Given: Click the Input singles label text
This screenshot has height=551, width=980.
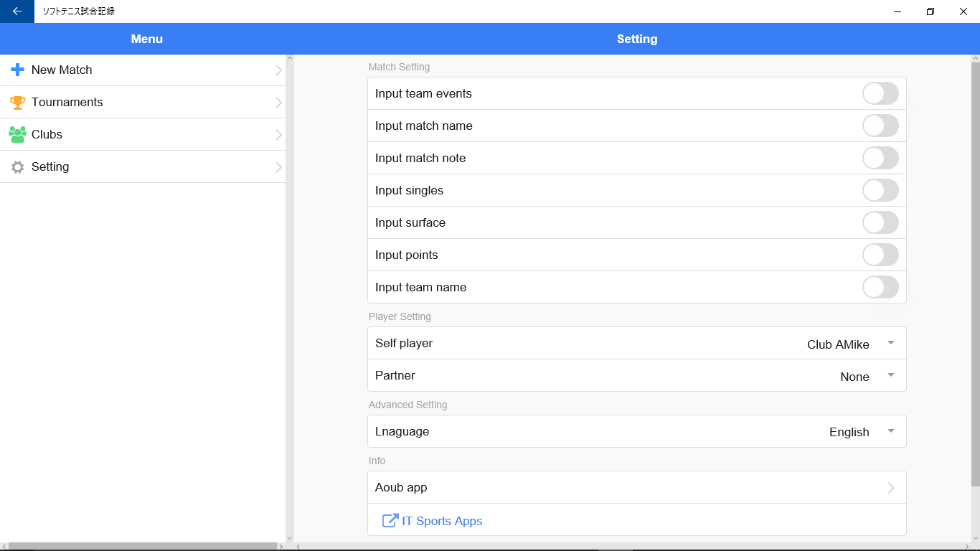Looking at the screenshot, I should [x=409, y=190].
